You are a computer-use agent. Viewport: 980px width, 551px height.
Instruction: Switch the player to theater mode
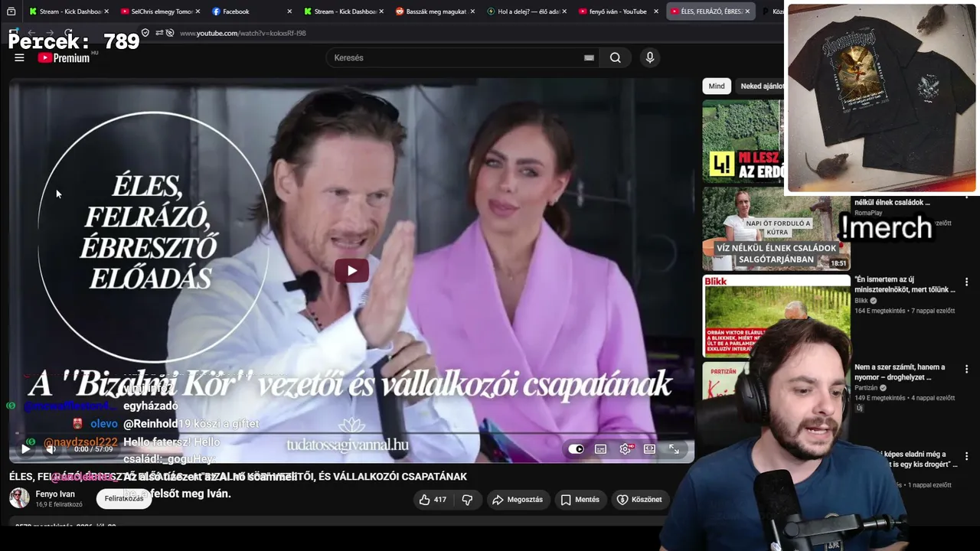click(650, 449)
